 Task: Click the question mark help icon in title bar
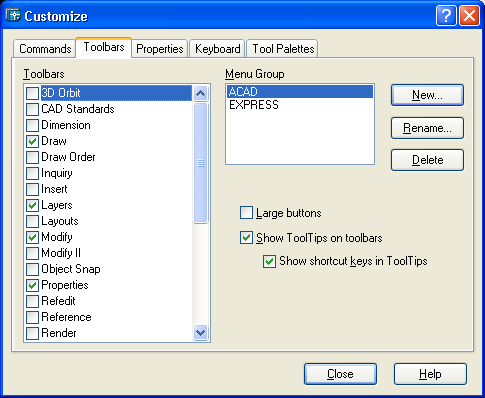click(x=446, y=15)
